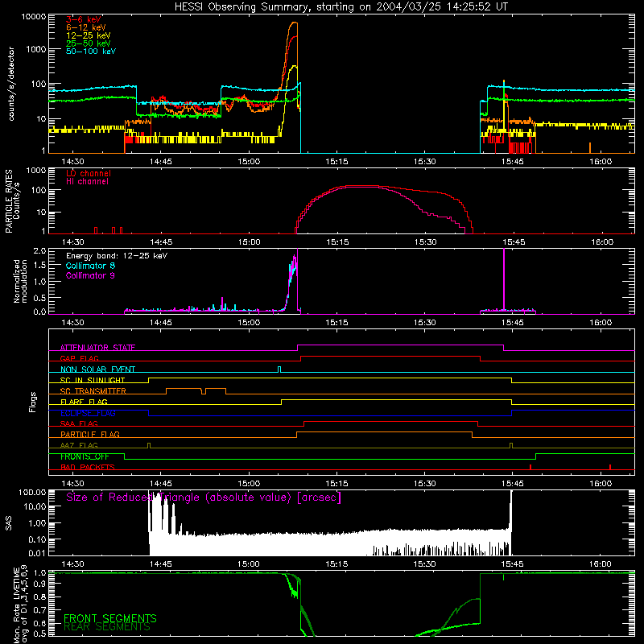Image resolution: width=644 pixels, height=644 pixels.
Task: Click the FLARE_FLAG label
Action: tap(84, 402)
